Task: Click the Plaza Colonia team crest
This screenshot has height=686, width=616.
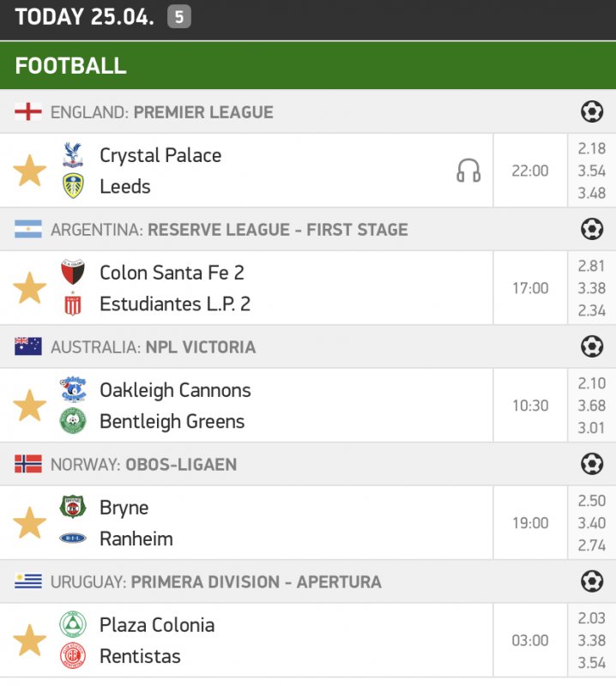Action: 73,625
